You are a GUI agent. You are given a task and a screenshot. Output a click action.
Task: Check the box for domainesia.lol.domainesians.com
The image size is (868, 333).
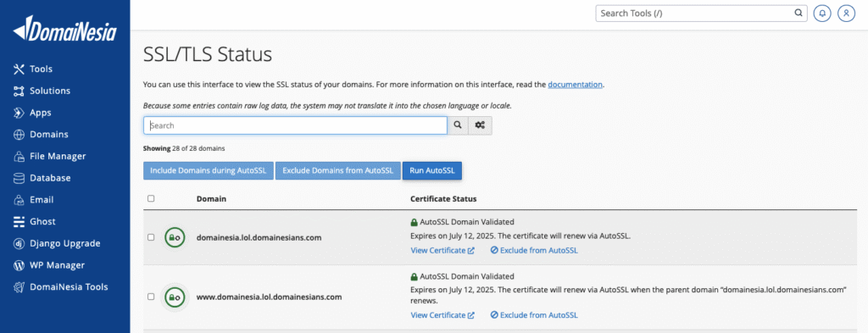(151, 237)
